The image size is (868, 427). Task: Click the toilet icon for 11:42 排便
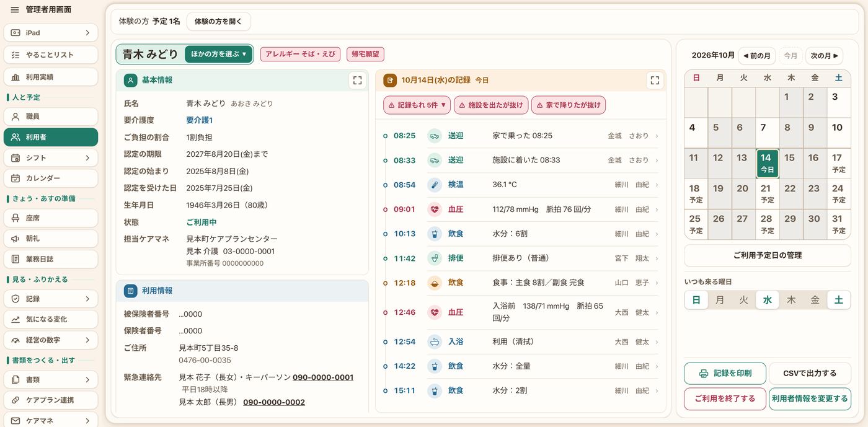[x=434, y=258]
